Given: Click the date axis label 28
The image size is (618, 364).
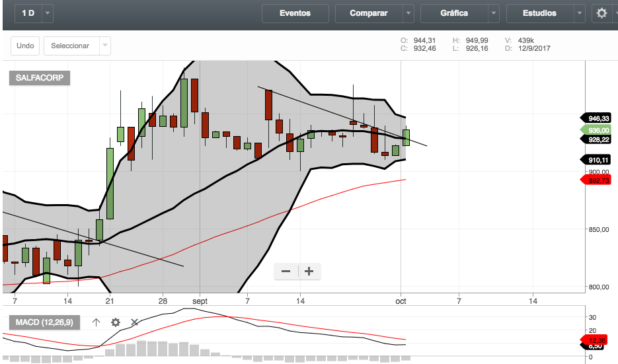Looking at the screenshot, I should [x=163, y=301].
